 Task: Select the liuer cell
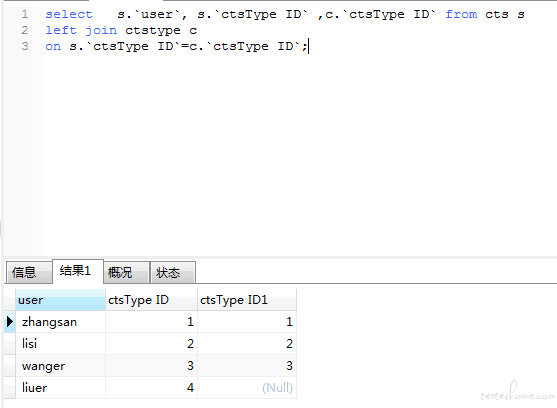click(60, 388)
